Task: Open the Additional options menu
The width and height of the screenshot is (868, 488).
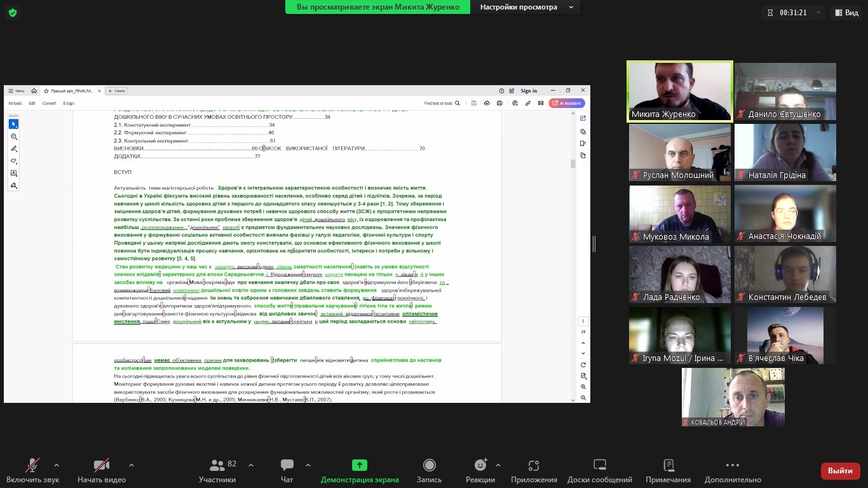Action: (732, 470)
